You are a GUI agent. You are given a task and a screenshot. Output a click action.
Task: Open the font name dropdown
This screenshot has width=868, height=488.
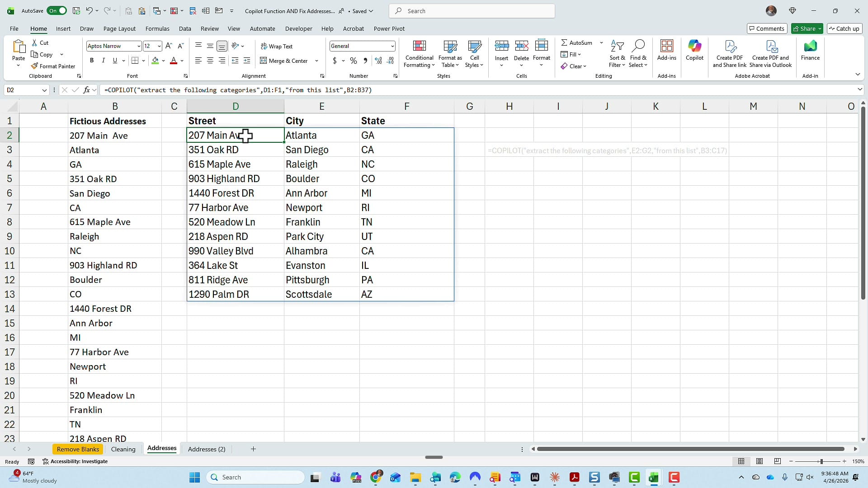pyautogui.click(x=138, y=46)
